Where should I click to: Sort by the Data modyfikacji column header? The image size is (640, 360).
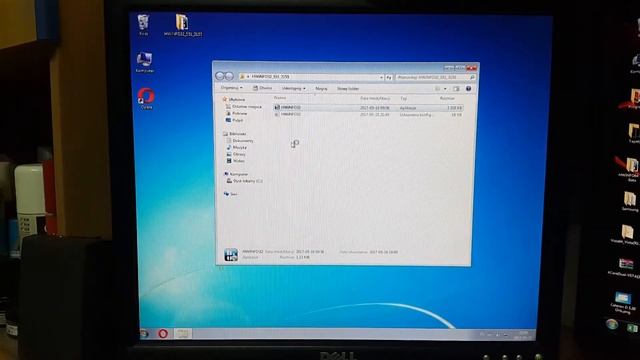375,98
